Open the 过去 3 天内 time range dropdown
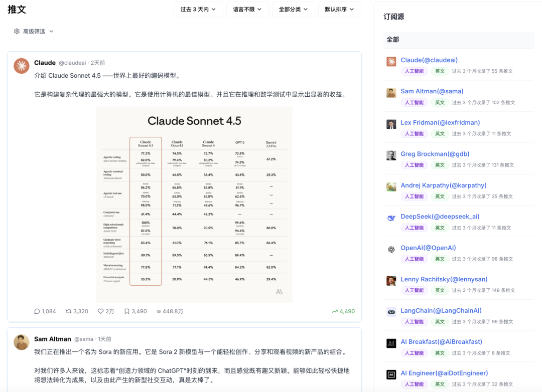This screenshot has width=542, height=392. click(198, 9)
